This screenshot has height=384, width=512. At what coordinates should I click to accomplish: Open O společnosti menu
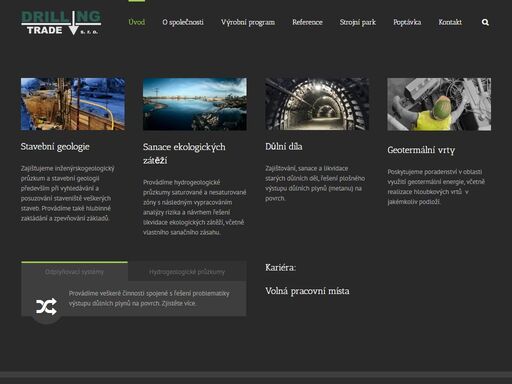pyautogui.click(x=183, y=22)
